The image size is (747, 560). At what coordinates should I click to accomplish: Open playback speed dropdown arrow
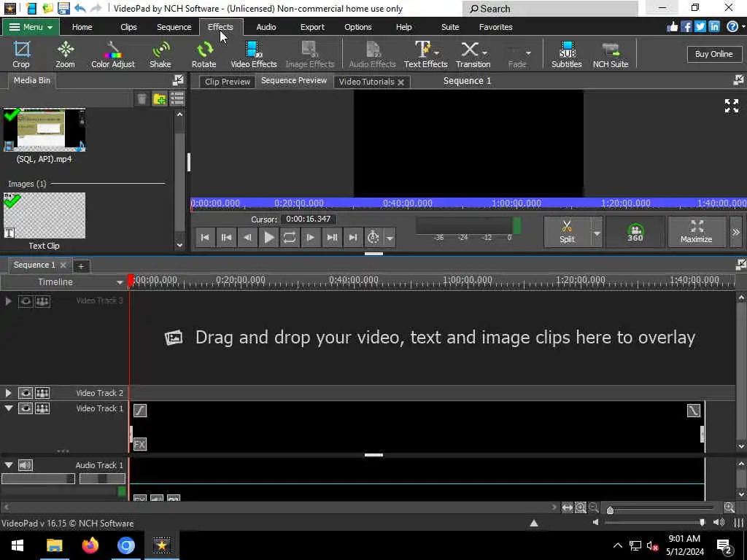point(390,238)
